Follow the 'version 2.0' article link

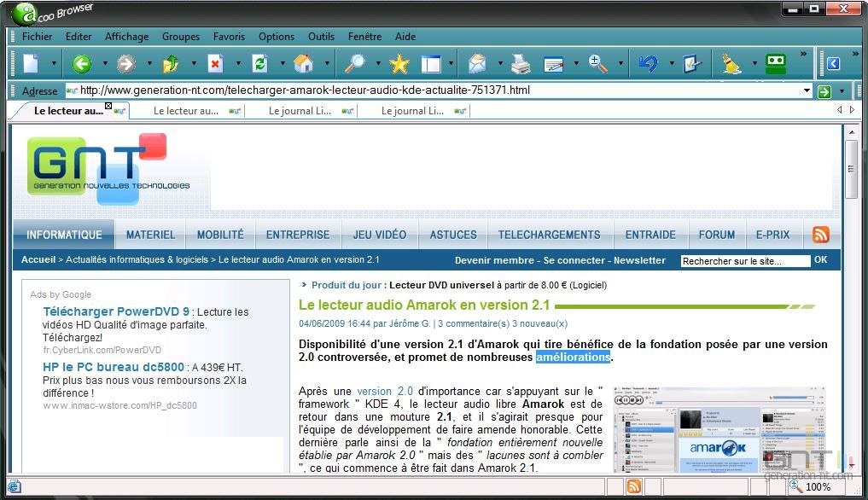coord(385,391)
